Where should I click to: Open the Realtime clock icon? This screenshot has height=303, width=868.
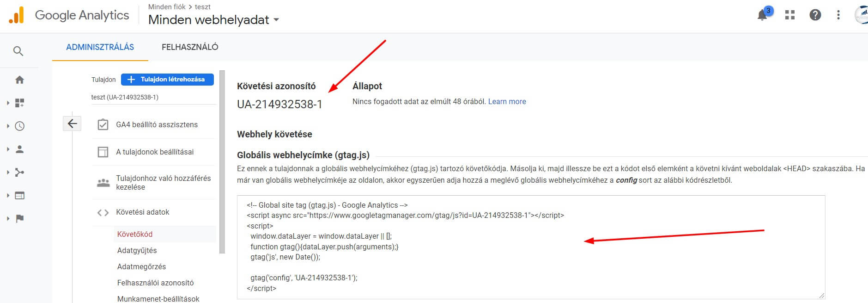(19, 126)
